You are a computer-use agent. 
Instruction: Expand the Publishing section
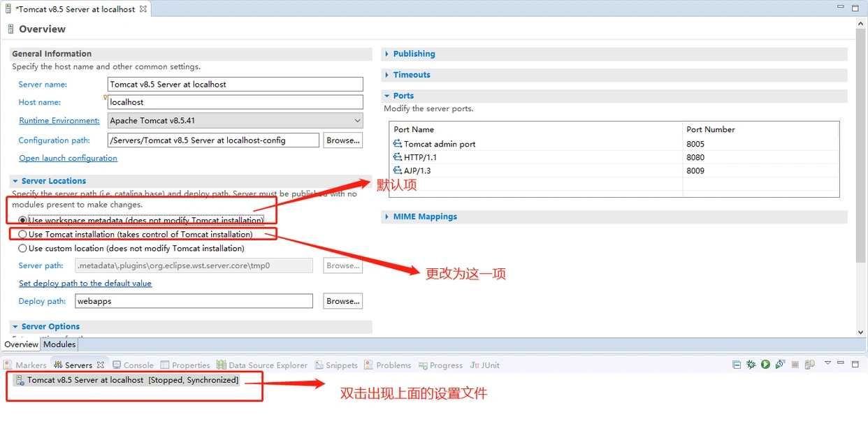pyautogui.click(x=387, y=54)
